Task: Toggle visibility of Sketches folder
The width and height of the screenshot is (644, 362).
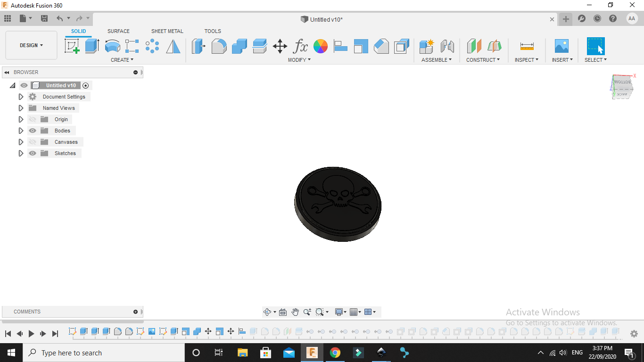Action: point(33,153)
